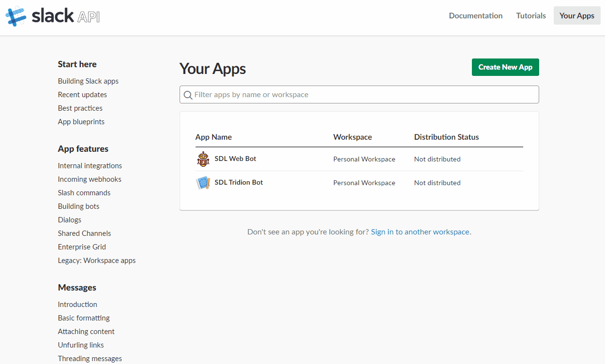The width and height of the screenshot is (605, 364).
Task: Click the SDL Web Bot robot icon
Action: coord(203,159)
